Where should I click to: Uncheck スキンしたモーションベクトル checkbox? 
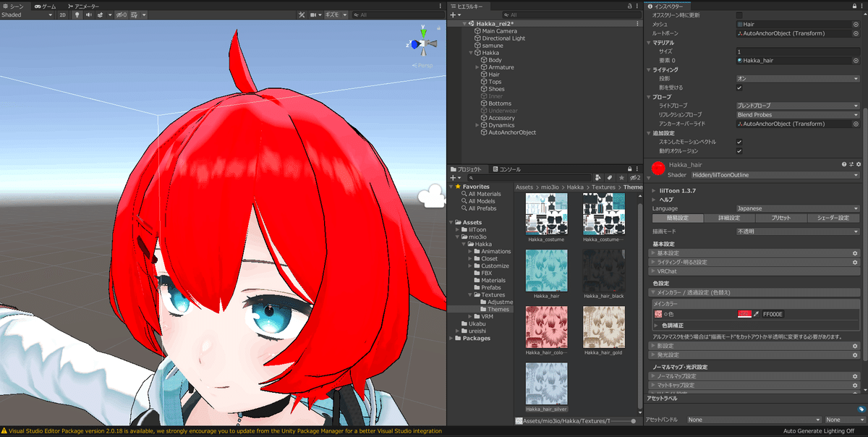pos(739,142)
